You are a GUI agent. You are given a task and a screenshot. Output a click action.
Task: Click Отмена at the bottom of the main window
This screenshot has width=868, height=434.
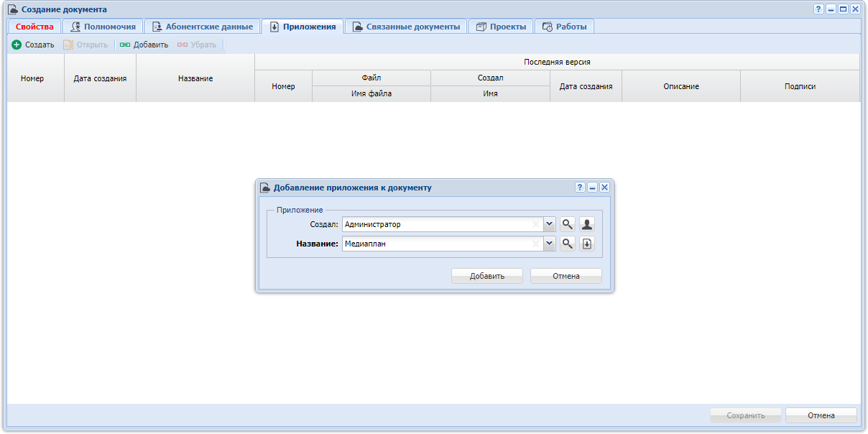point(821,415)
